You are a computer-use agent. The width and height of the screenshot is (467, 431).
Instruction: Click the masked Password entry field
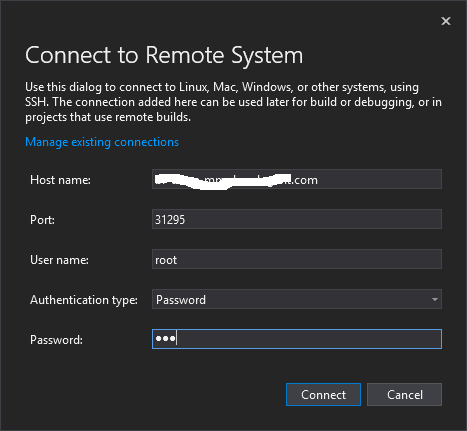coord(297,339)
